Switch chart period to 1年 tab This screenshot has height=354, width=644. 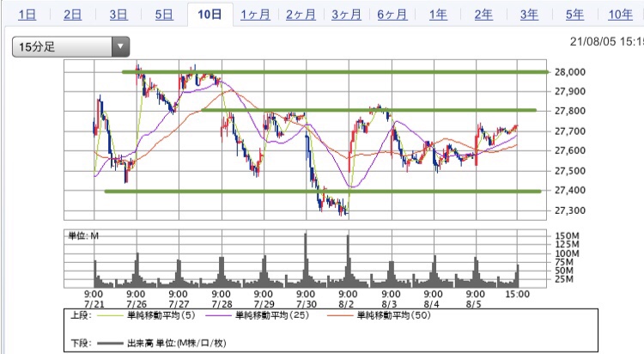438,15
